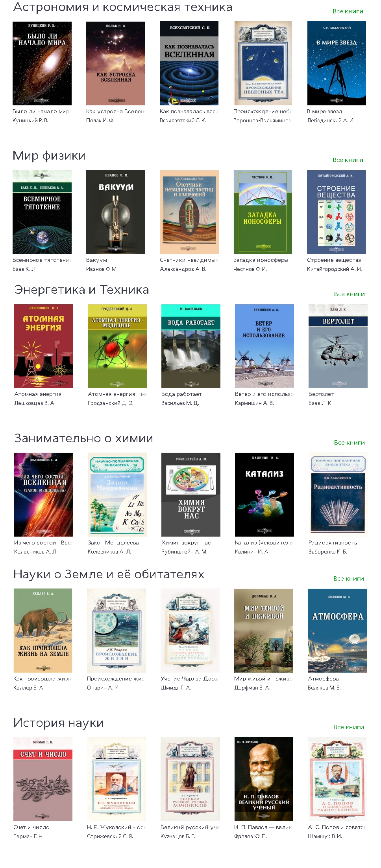Click author link 'Дорфман В. А.'

[252, 688]
